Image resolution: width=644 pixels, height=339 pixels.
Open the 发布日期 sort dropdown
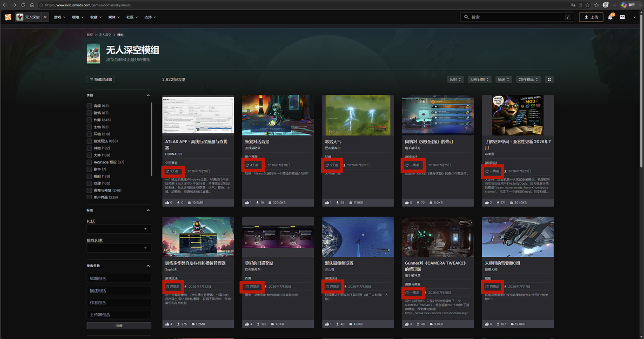point(479,79)
